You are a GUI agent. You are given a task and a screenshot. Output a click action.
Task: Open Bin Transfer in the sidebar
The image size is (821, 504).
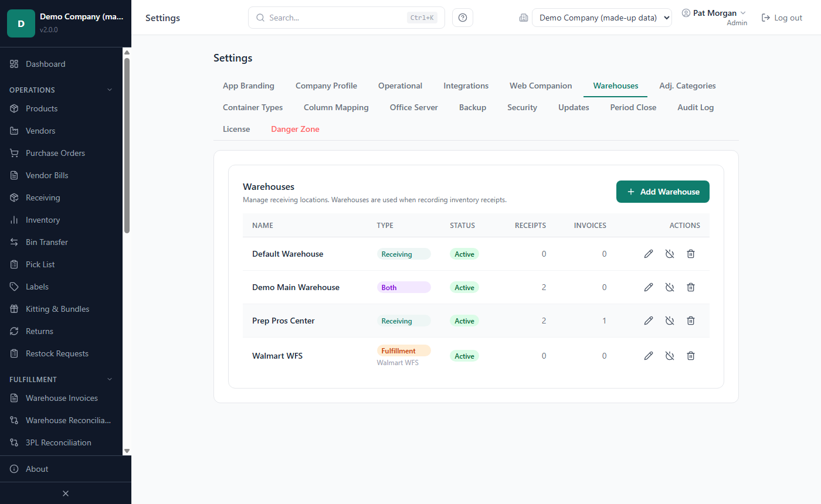(x=61, y=242)
